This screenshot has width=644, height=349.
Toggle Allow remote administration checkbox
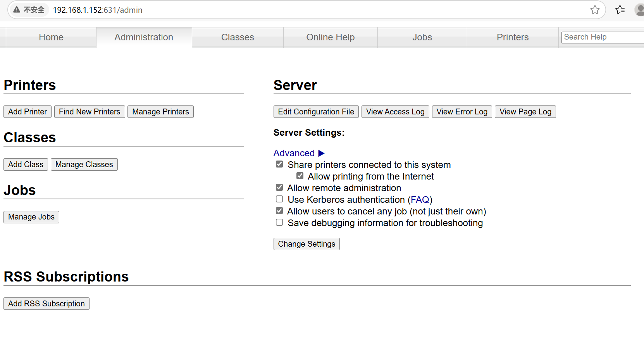point(279,188)
